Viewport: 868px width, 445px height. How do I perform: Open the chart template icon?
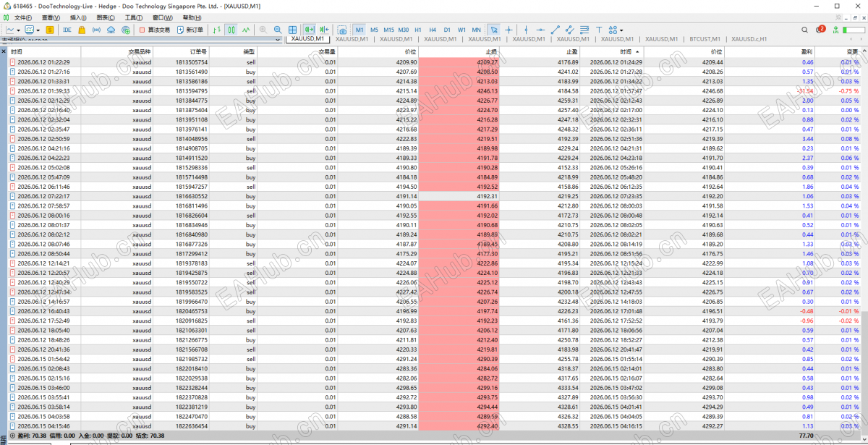(x=30, y=30)
